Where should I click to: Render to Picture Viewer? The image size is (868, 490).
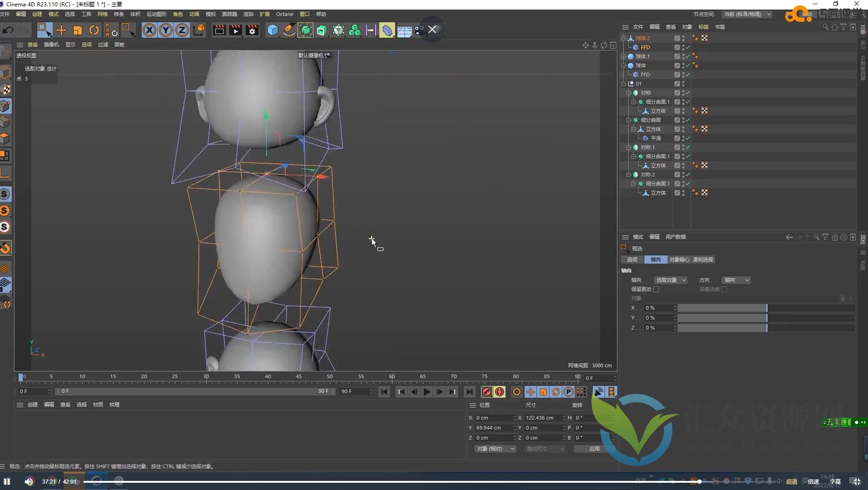(235, 30)
